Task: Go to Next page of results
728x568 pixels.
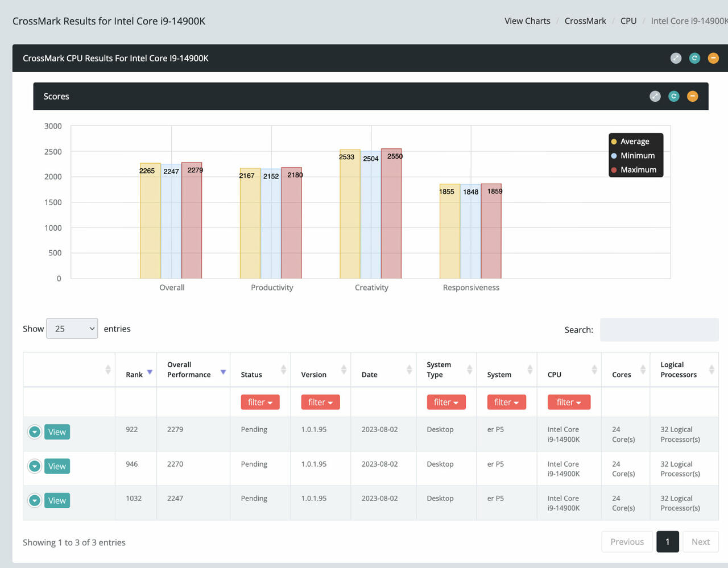Action: pos(701,542)
